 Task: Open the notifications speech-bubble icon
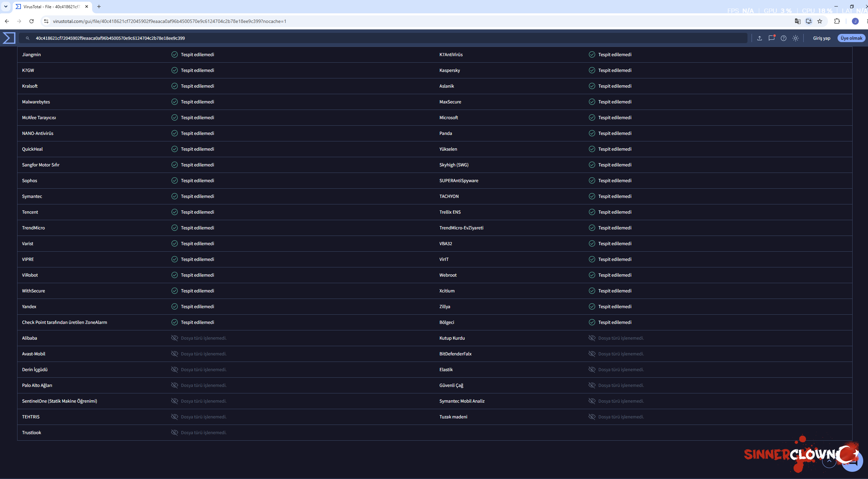(x=771, y=38)
